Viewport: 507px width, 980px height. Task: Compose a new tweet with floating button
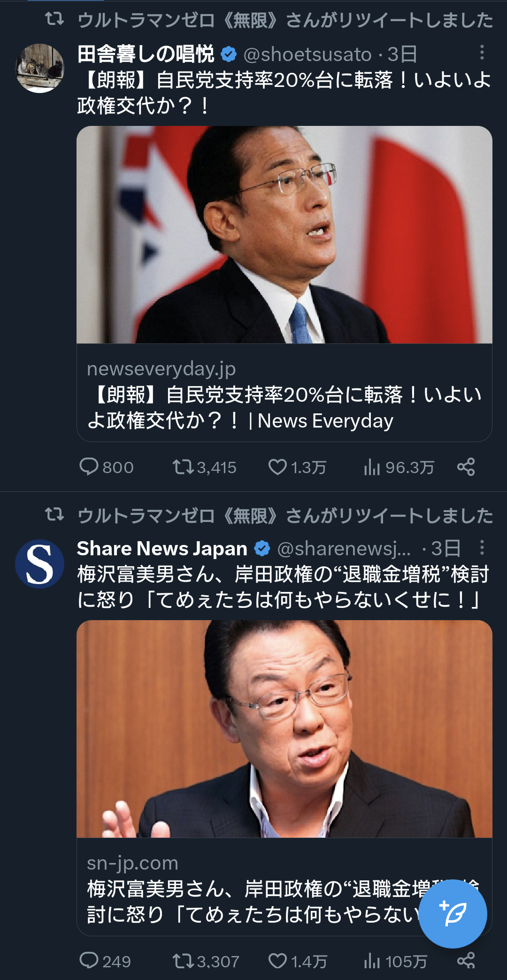(453, 913)
